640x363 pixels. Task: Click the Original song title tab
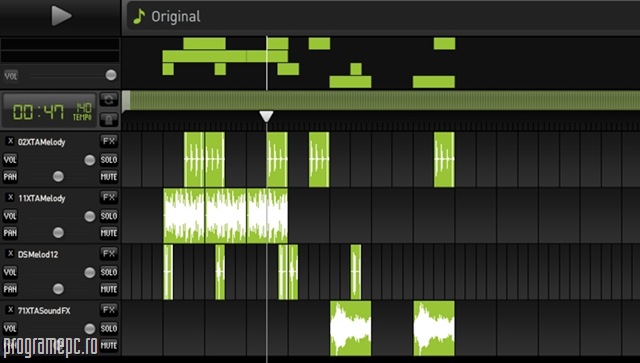click(176, 17)
